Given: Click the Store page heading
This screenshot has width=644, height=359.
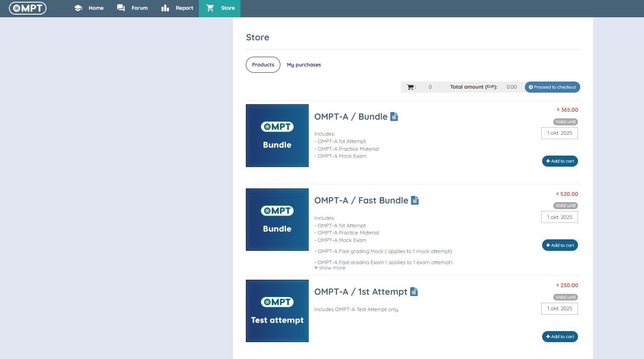Looking at the screenshot, I should 257,37.
